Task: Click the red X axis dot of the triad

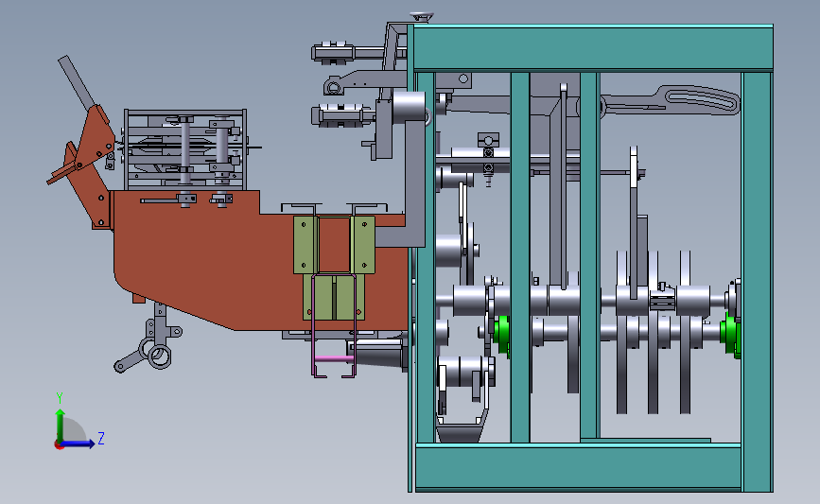Action: [59, 445]
